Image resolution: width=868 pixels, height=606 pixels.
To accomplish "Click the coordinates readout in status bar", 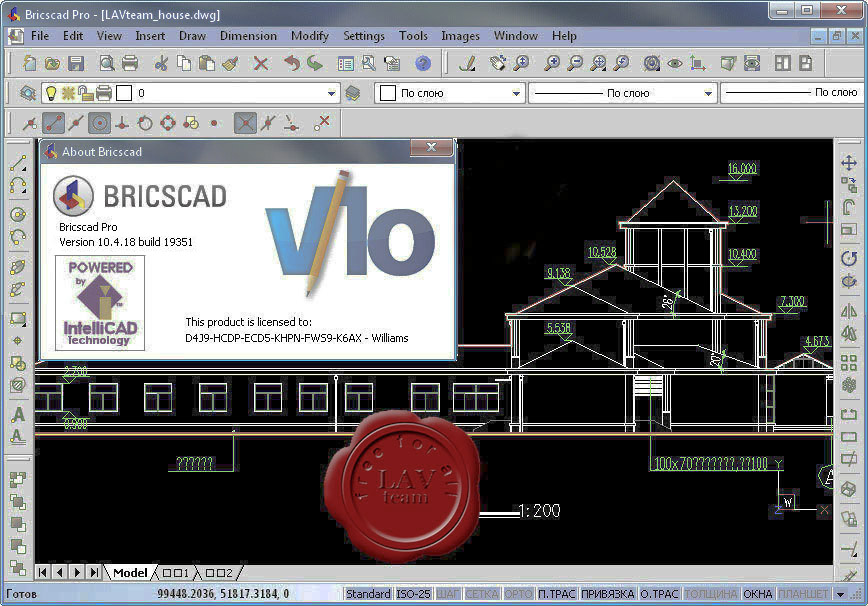I will (223, 594).
